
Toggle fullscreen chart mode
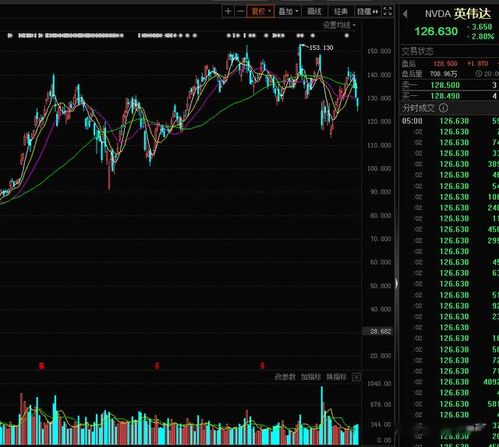point(387,11)
